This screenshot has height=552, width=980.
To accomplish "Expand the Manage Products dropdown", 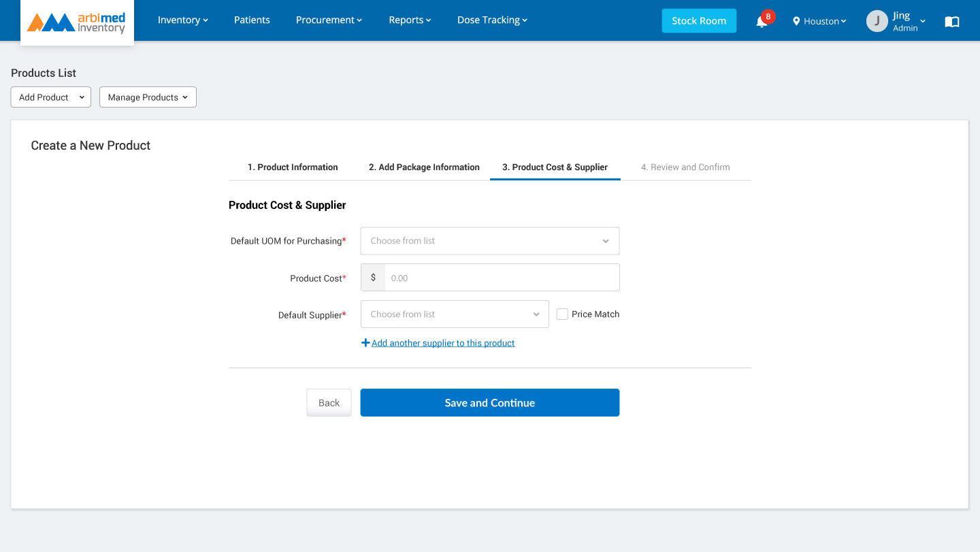I will [x=148, y=97].
